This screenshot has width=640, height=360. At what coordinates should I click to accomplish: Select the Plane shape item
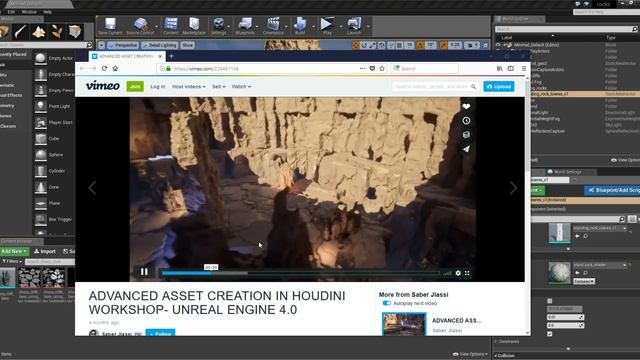pyautogui.click(x=53, y=203)
